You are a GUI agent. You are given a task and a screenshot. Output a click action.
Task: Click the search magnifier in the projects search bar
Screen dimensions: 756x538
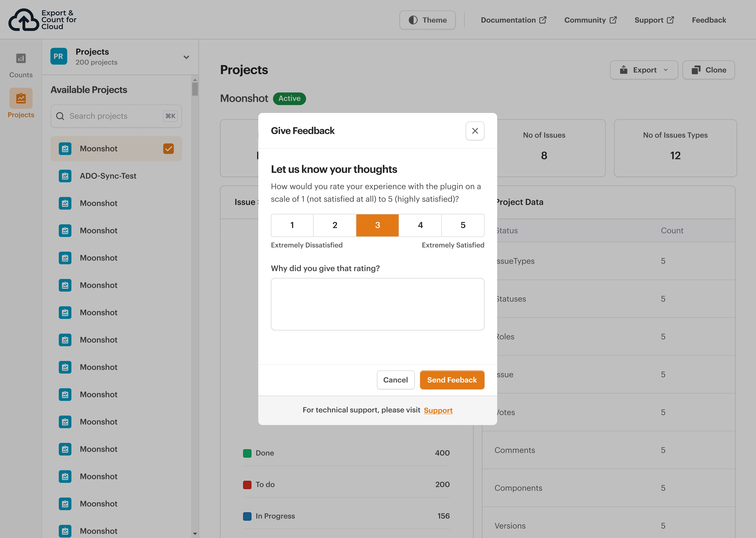pos(60,116)
